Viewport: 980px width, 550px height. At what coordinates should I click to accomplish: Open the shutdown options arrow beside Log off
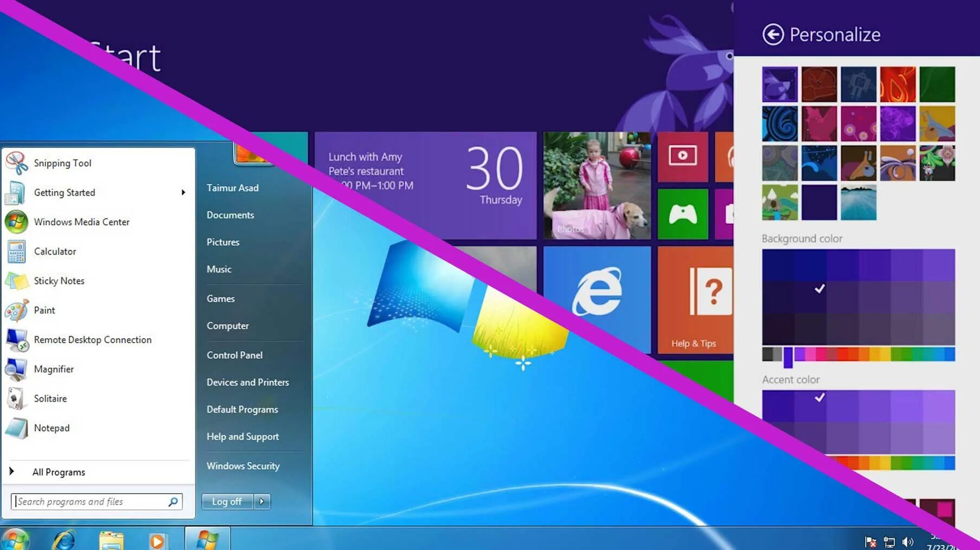[x=262, y=502]
